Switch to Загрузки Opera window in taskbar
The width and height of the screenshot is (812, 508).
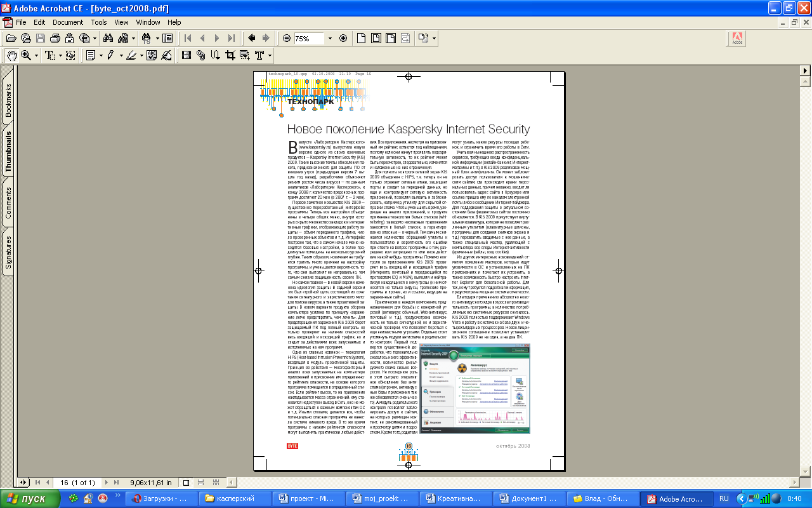(160, 498)
